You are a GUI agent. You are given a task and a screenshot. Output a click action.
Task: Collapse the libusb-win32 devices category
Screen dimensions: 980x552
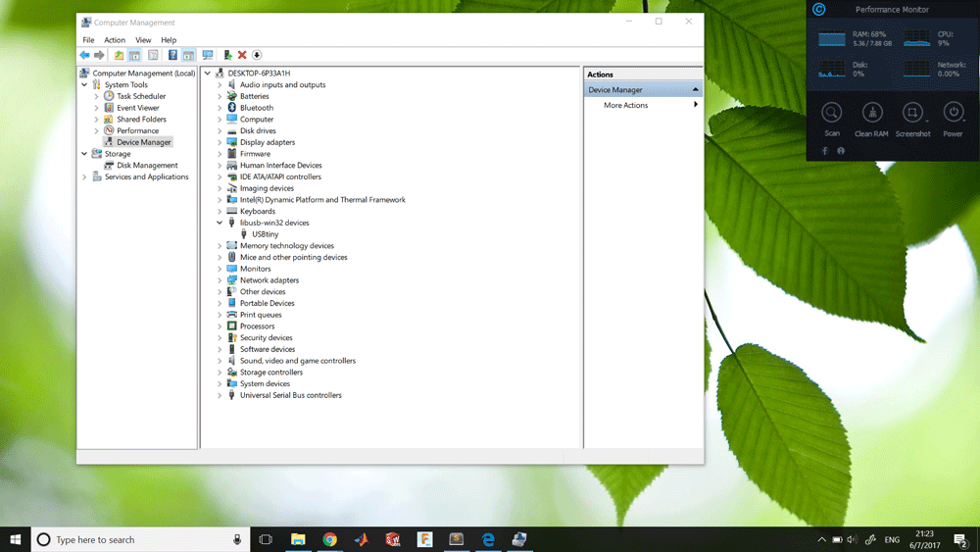pyautogui.click(x=220, y=223)
